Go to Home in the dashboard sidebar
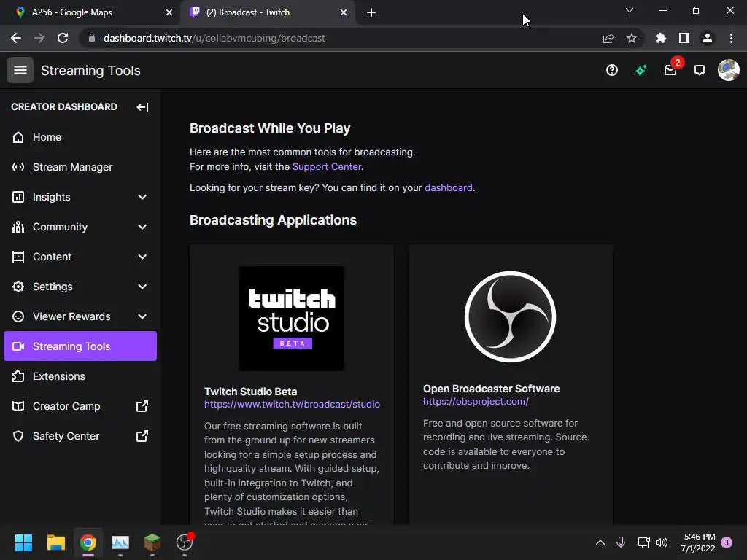Viewport: 747px width, 560px height. [80, 137]
